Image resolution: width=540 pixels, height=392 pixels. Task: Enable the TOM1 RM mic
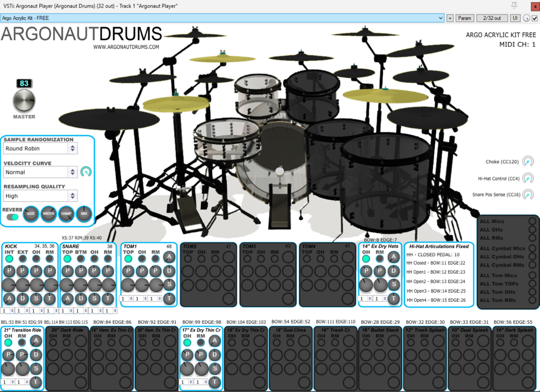pyautogui.click(x=155, y=258)
